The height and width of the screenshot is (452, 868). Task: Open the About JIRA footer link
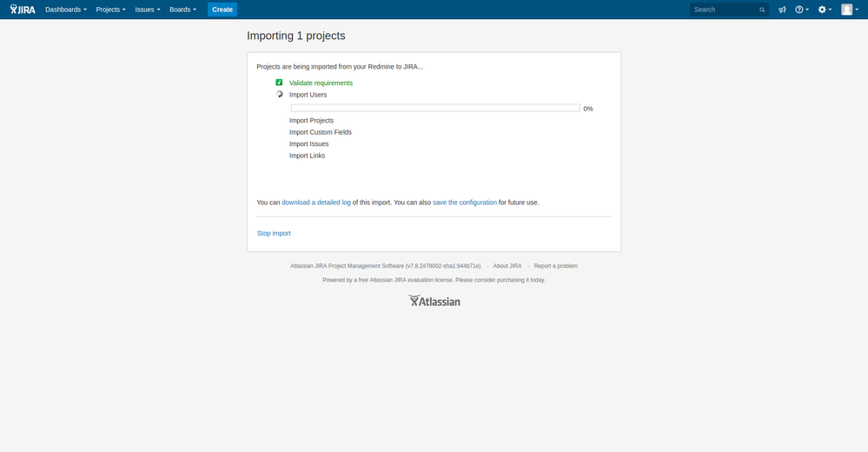coord(507,266)
